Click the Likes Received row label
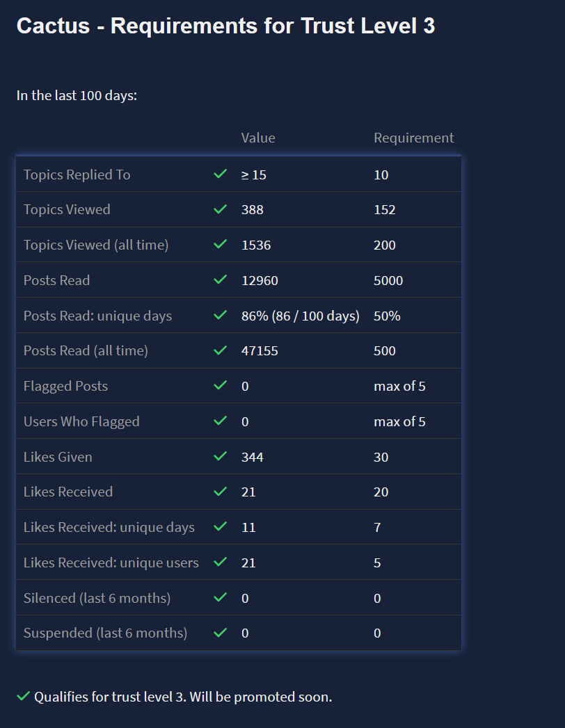The height and width of the screenshot is (728, 565). 68,492
